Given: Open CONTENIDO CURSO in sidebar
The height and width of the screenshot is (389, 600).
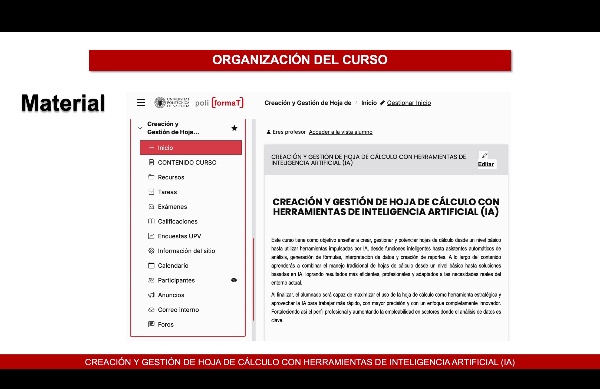Looking at the screenshot, I should 187,163.
